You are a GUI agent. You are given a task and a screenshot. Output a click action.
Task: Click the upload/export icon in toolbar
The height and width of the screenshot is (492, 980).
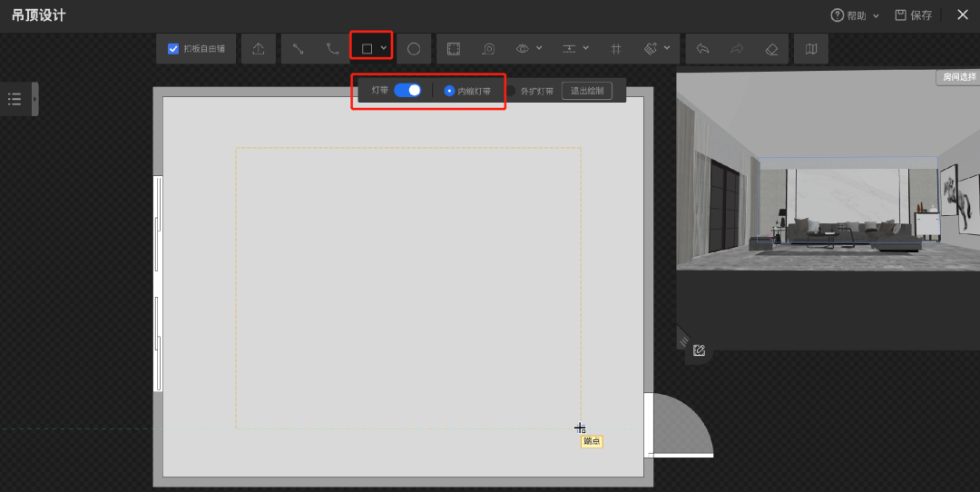tap(258, 49)
